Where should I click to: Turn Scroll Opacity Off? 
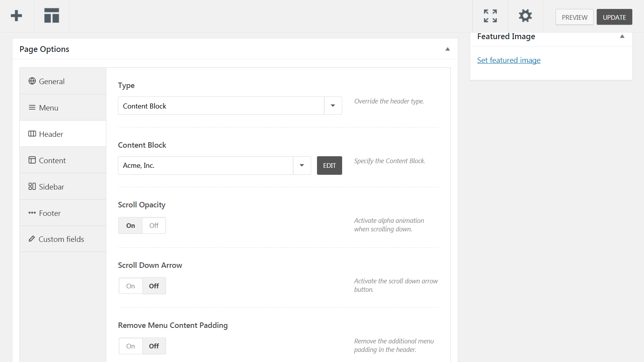154,226
